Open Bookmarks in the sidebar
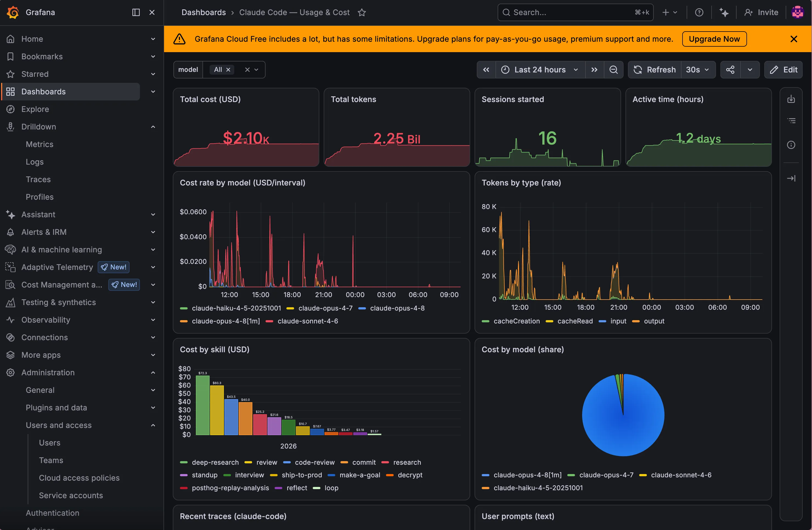 point(42,56)
